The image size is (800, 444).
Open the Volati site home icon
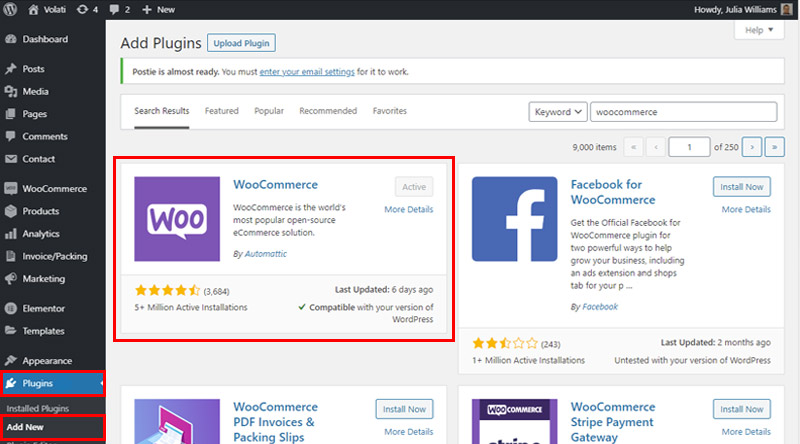(x=33, y=9)
